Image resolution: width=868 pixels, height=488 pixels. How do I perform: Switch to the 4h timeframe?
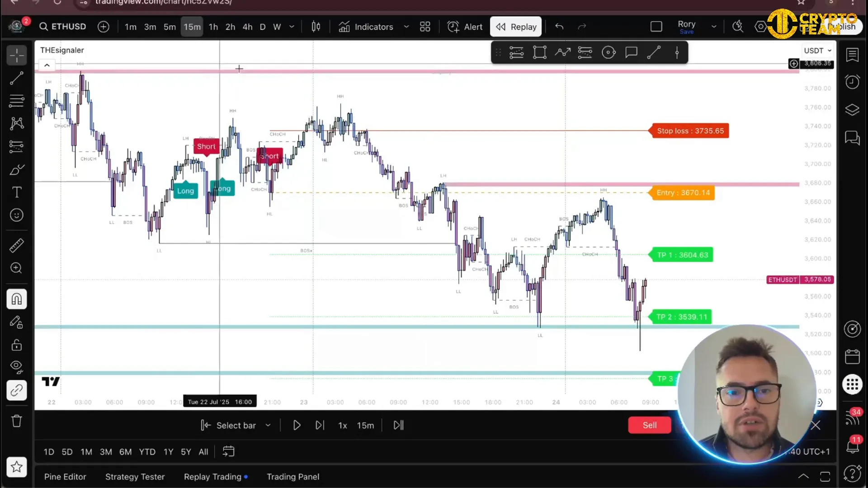point(247,27)
